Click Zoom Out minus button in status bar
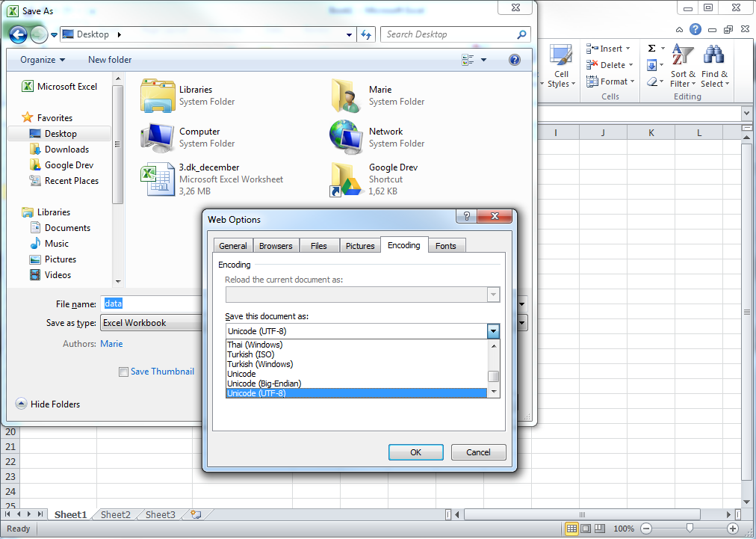This screenshot has width=756, height=539. (646, 529)
